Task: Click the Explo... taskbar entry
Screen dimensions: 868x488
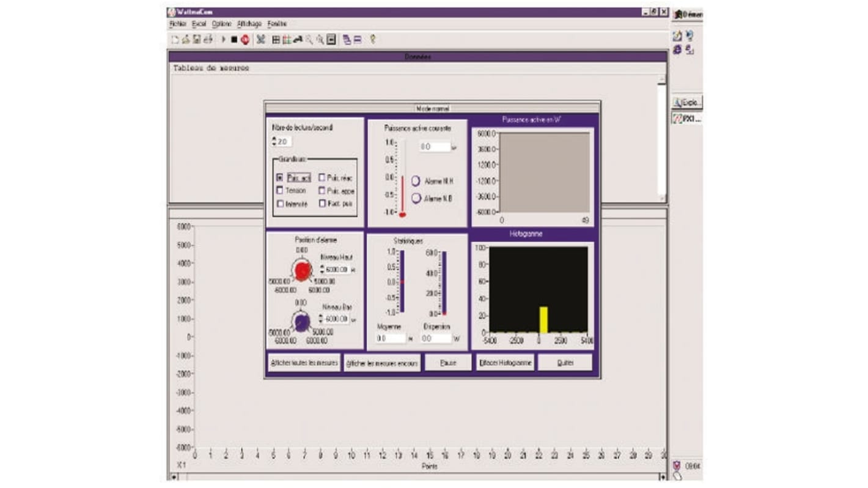Action: point(688,102)
